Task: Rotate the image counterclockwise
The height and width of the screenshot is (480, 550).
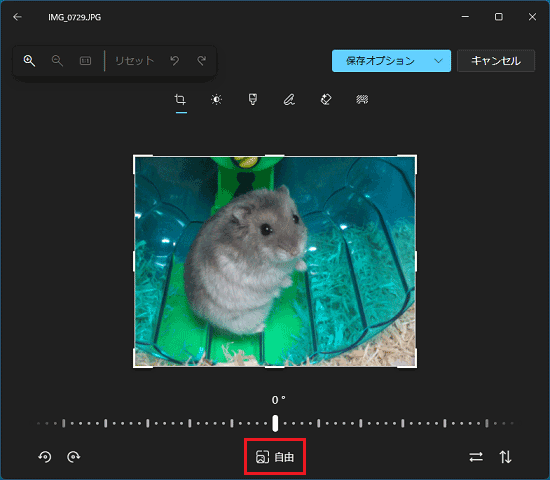Action: [x=45, y=457]
